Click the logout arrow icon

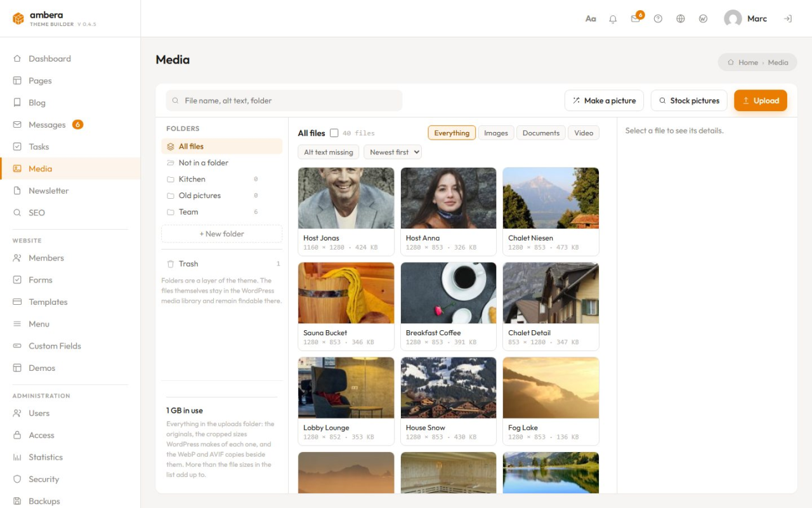tap(788, 19)
